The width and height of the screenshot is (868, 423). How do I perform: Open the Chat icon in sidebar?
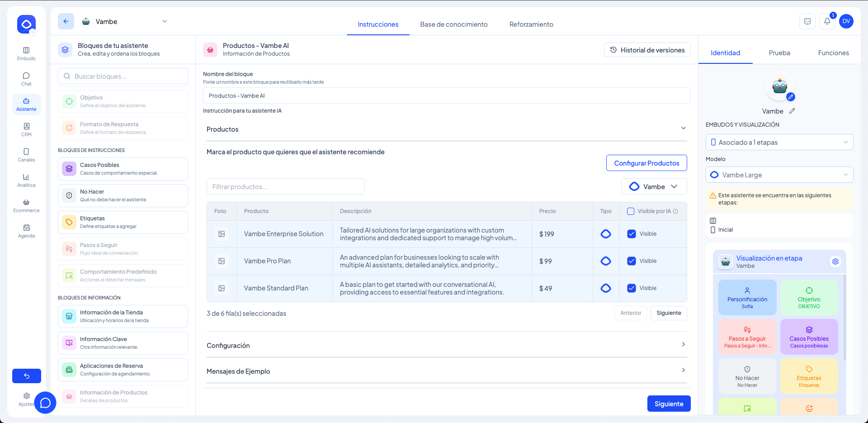[x=26, y=79]
